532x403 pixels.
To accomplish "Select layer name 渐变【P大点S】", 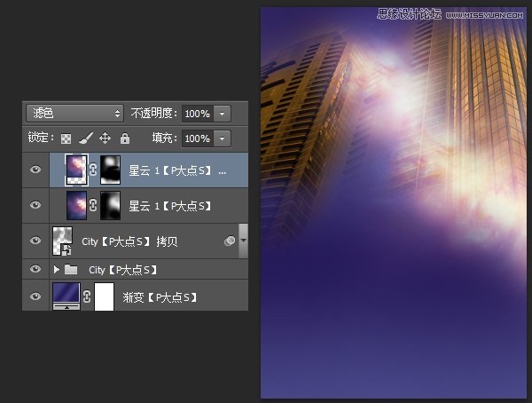I will 160,297.
